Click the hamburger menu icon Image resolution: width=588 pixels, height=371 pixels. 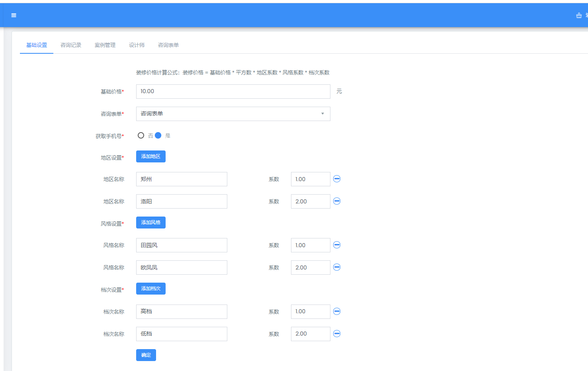14,15
